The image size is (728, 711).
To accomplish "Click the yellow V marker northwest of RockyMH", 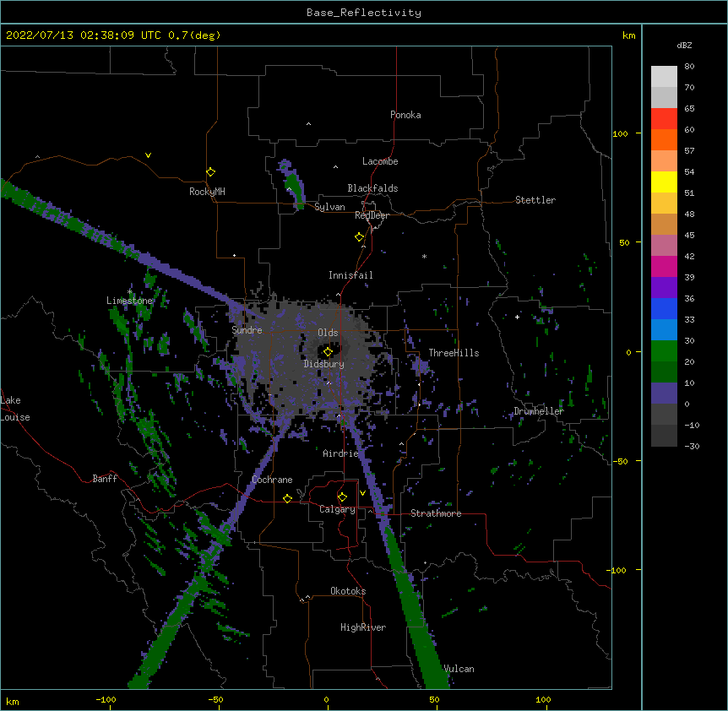I will coord(148,155).
